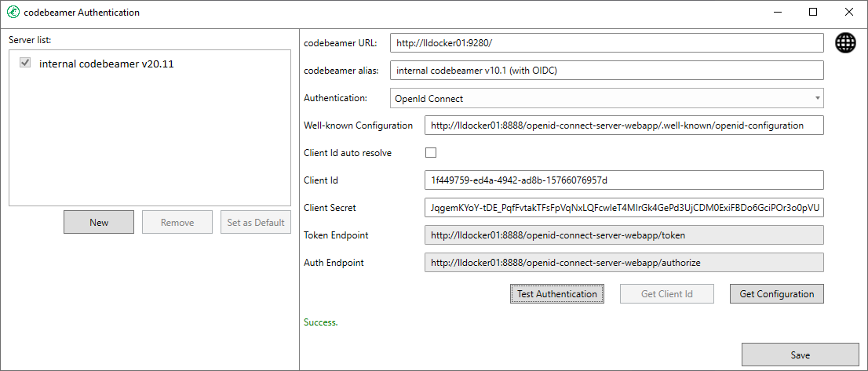
Task: Minimize the codebeamer Authentication window
Action: pyautogui.click(x=779, y=13)
